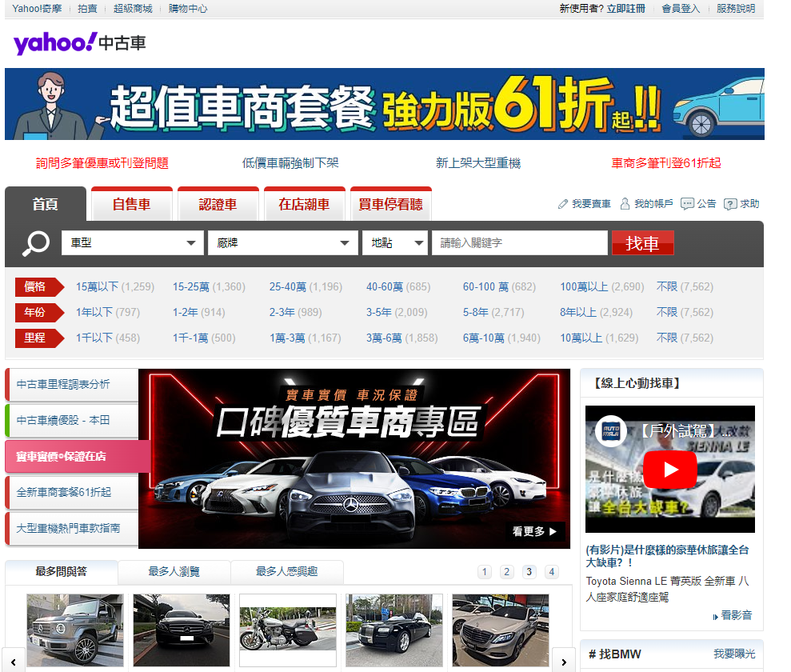Click 新上架大型重機 link

click(477, 163)
